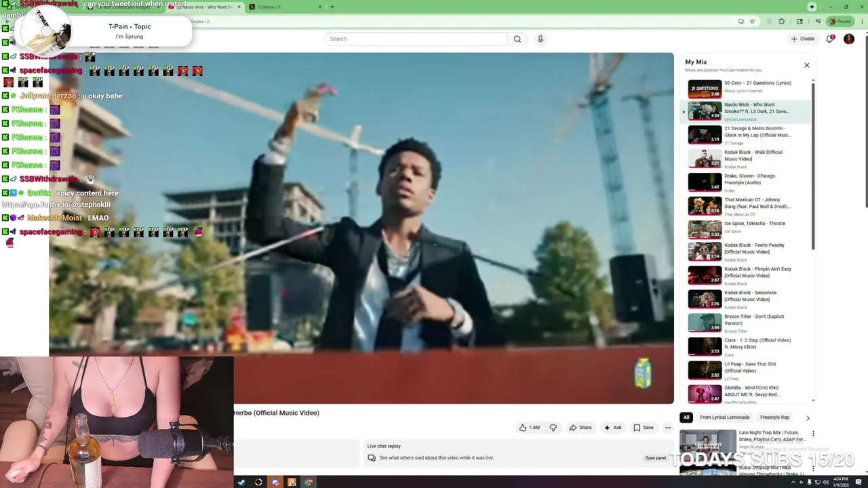
Task: Play Kodak Black - Walk official video
Action: point(746,159)
